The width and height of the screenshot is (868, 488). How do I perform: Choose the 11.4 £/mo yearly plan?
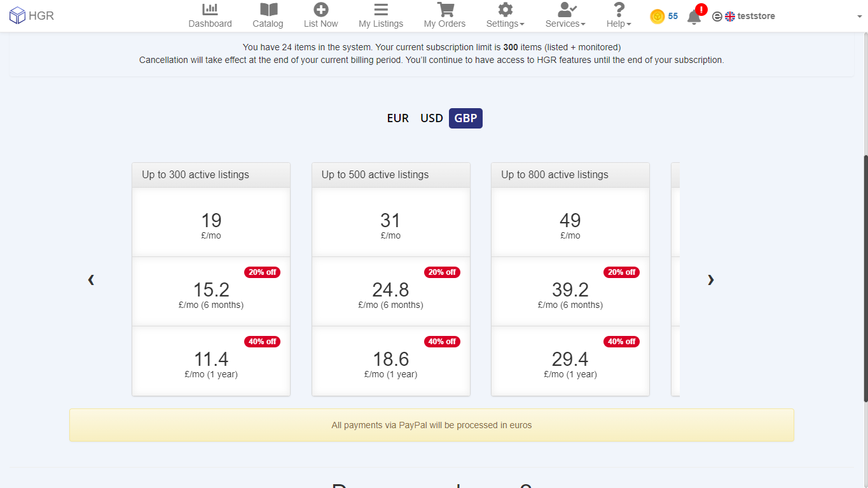(x=211, y=361)
